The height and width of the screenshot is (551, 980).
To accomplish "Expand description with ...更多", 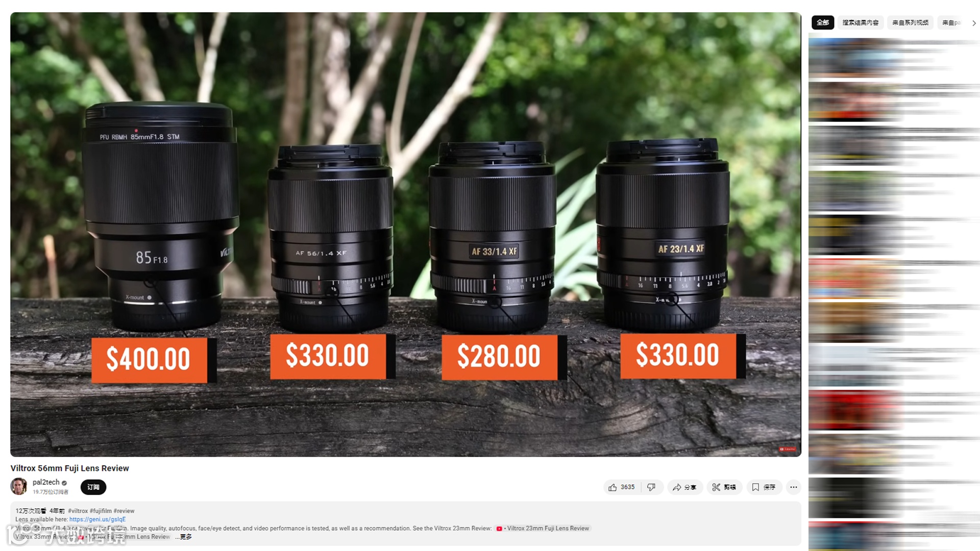I will [x=184, y=537].
